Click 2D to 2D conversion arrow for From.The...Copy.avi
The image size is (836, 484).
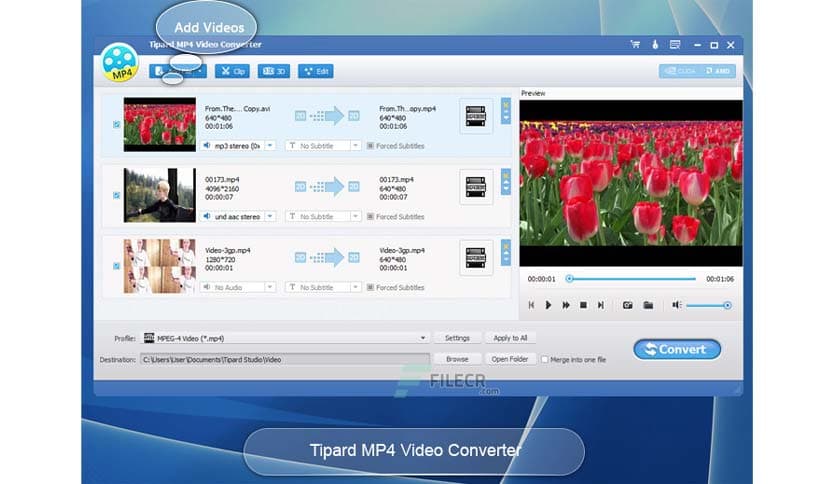click(327, 116)
